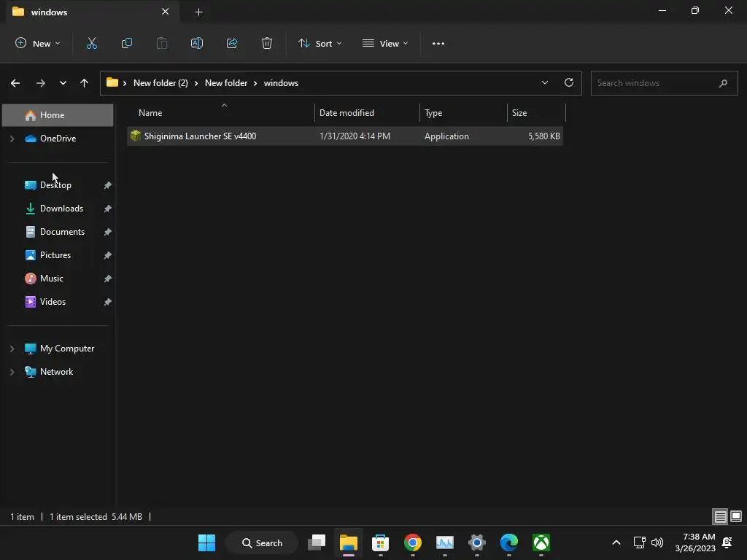Click the search magnifier icon in Search windows box
Image resolution: width=747 pixels, height=560 pixels.
723,83
